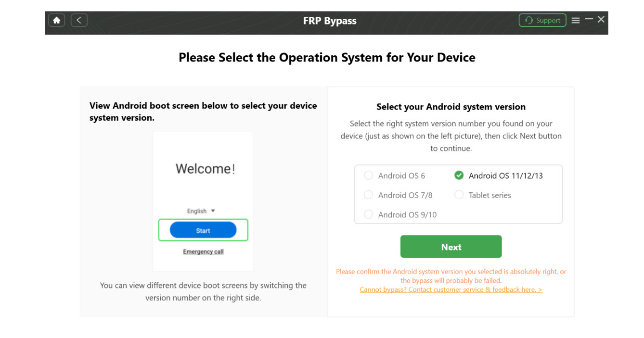The height and width of the screenshot is (338, 644).
Task: Click the green Next button
Action: point(451,247)
